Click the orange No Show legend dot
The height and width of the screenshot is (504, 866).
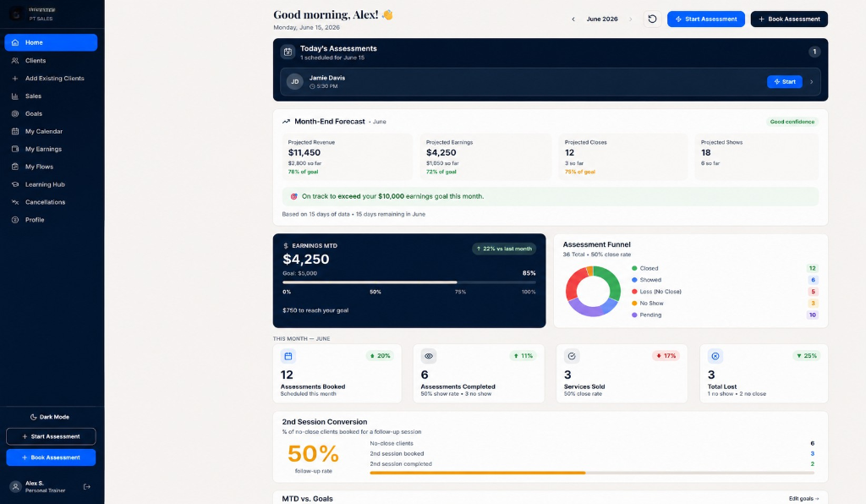634,303
